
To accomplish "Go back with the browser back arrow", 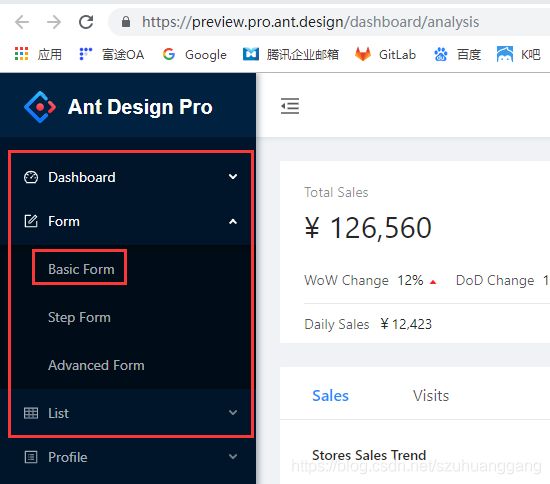I will click(x=22, y=22).
